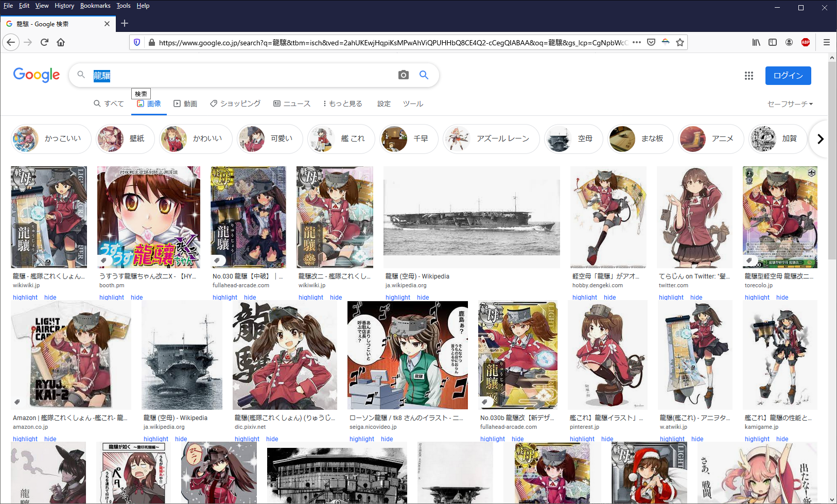Open the History menu

64,6
